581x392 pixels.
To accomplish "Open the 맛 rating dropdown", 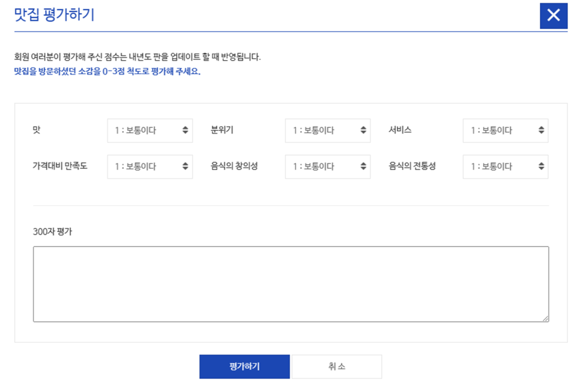I will [x=150, y=130].
